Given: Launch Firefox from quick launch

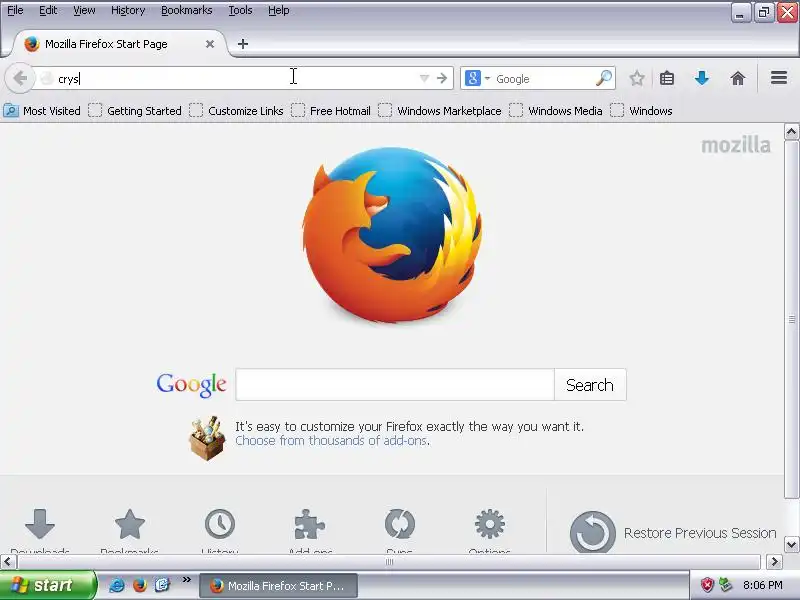Looking at the screenshot, I should click(x=139, y=585).
